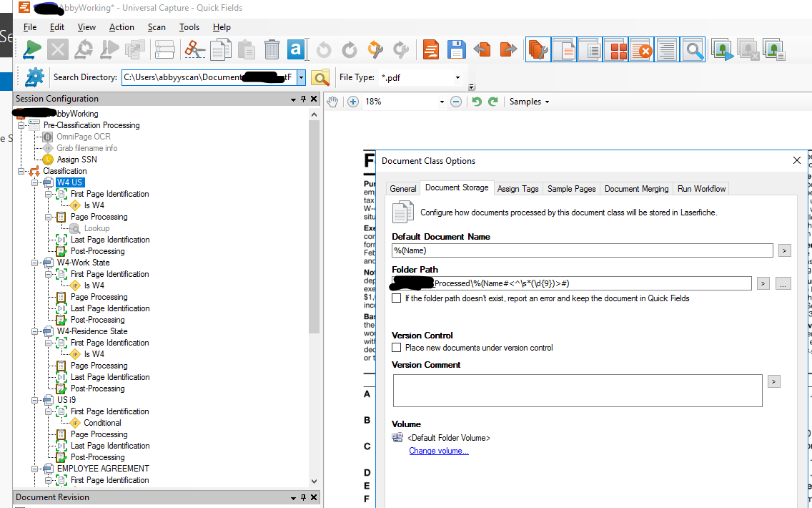Open the Action menu
The height and width of the screenshot is (508, 812).
pyautogui.click(x=122, y=27)
